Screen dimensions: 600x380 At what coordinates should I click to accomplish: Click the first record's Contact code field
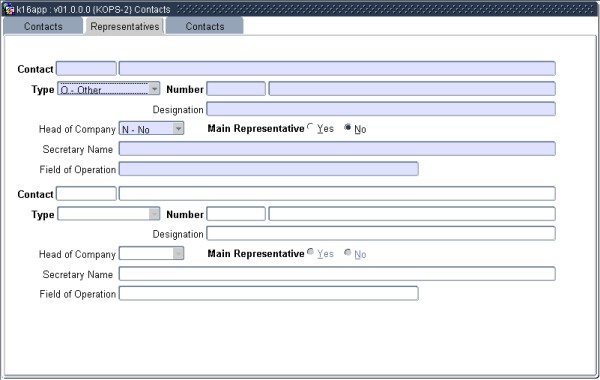pos(86,68)
